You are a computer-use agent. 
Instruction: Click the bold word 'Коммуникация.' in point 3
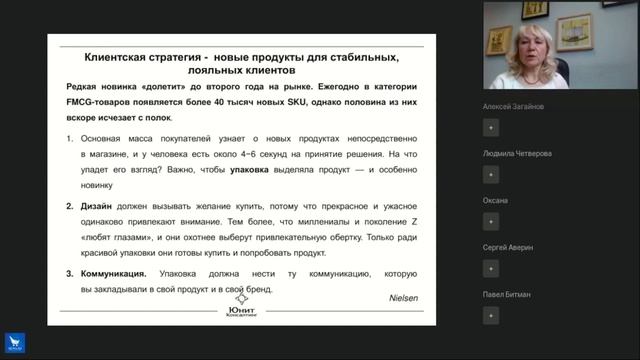click(x=113, y=274)
